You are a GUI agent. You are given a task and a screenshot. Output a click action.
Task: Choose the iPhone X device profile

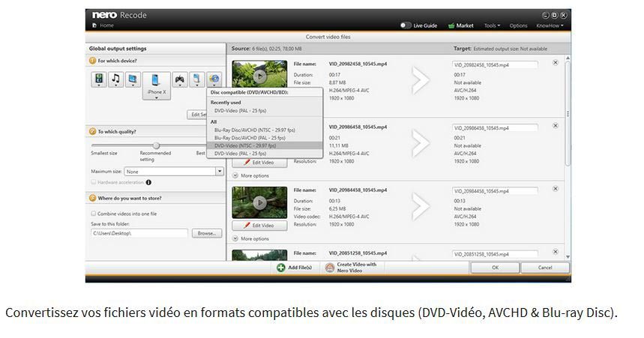[156, 85]
